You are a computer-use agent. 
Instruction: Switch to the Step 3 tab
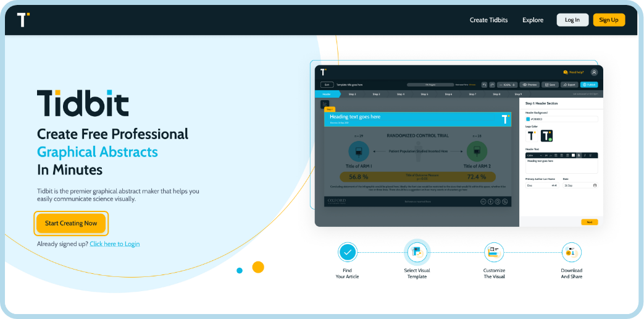(x=376, y=94)
